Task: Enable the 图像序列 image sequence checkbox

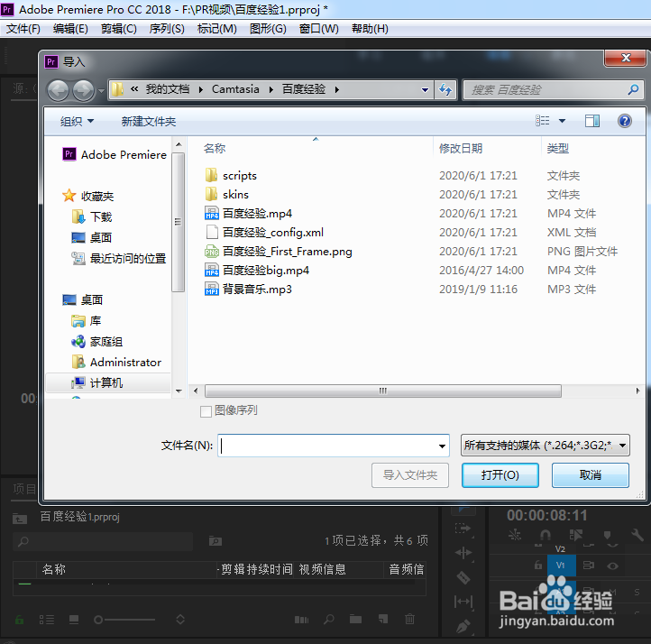Action: point(206,411)
